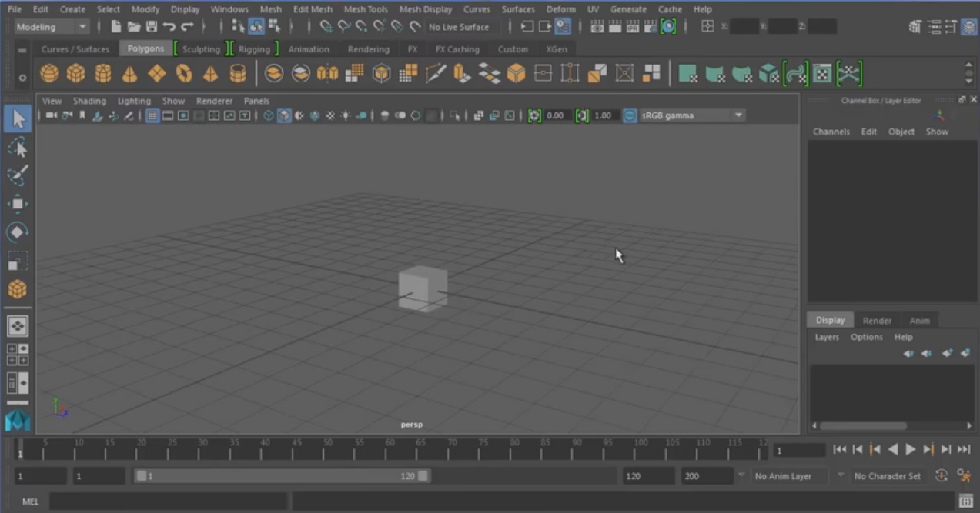Click the IPR render icon
The width and height of the screenshot is (980, 513).
tap(633, 26)
